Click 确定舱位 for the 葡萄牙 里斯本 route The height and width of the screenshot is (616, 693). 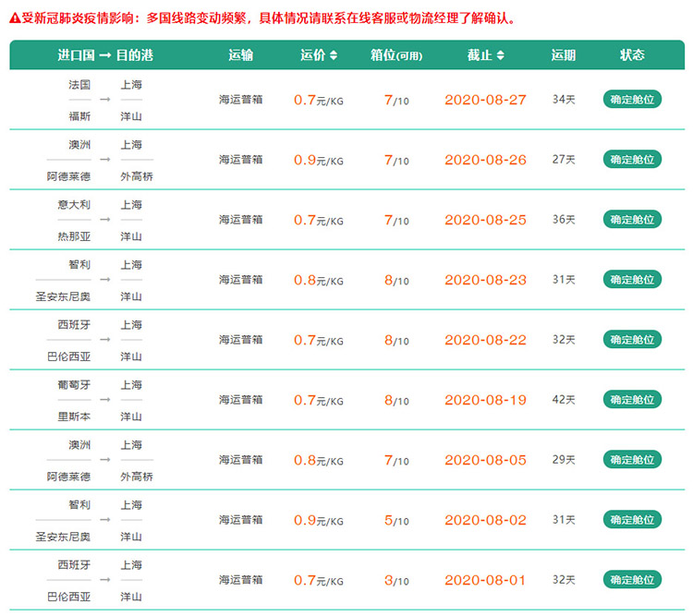pyautogui.click(x=632, y=400)
